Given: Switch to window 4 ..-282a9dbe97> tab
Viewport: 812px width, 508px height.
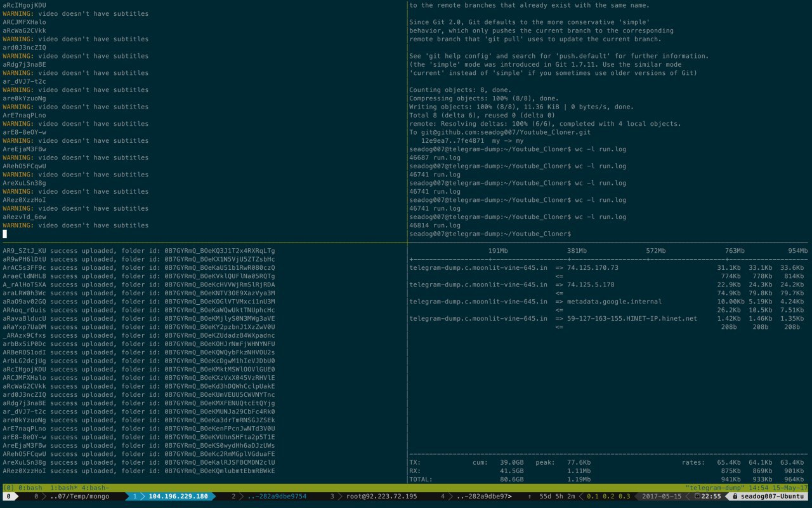Looking at the screenshot, I should [x=476, y=496].
